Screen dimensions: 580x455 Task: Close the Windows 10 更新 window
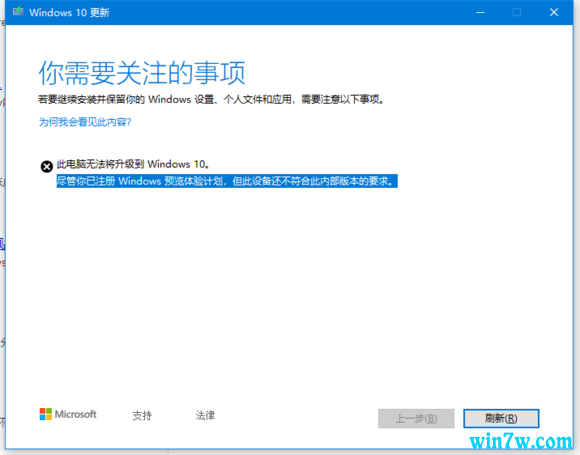tap(554, 13)
